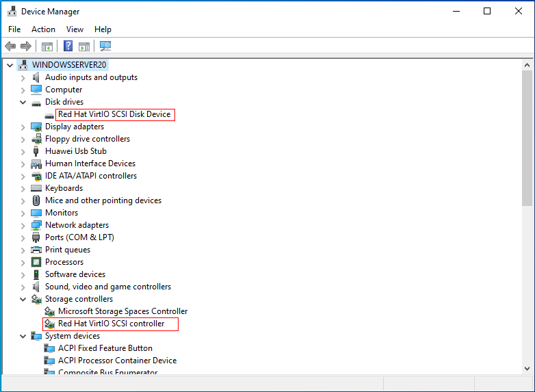Click the Floppy drive controllers icon

coord(36,139)
